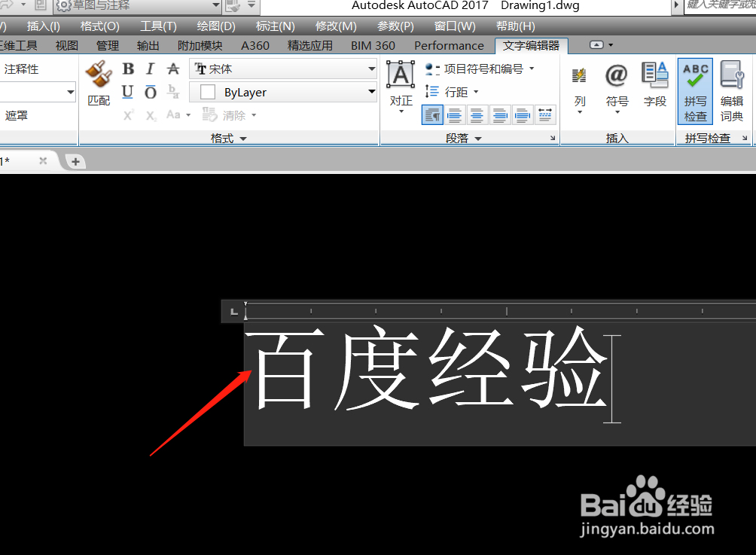Open Edit Dictionaries (编辑词典)
This screenshot has height=555, width=756.
click(x=732, y=92)
